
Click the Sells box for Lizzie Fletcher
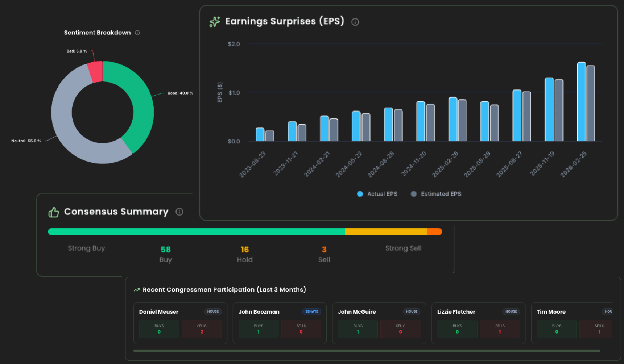500,329
